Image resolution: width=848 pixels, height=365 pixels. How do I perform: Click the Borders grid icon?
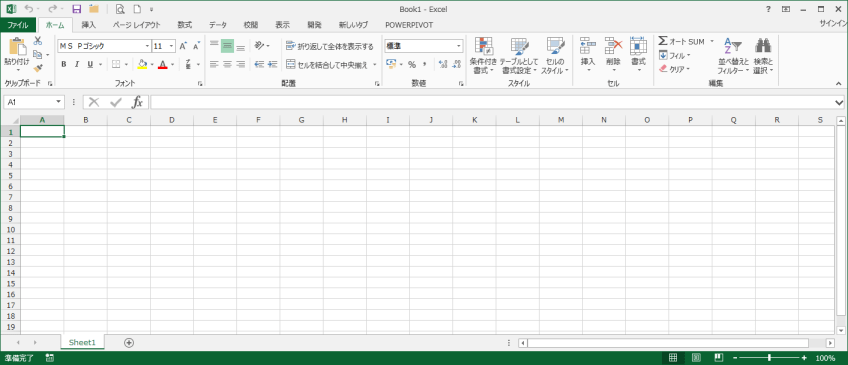point(116,64)
